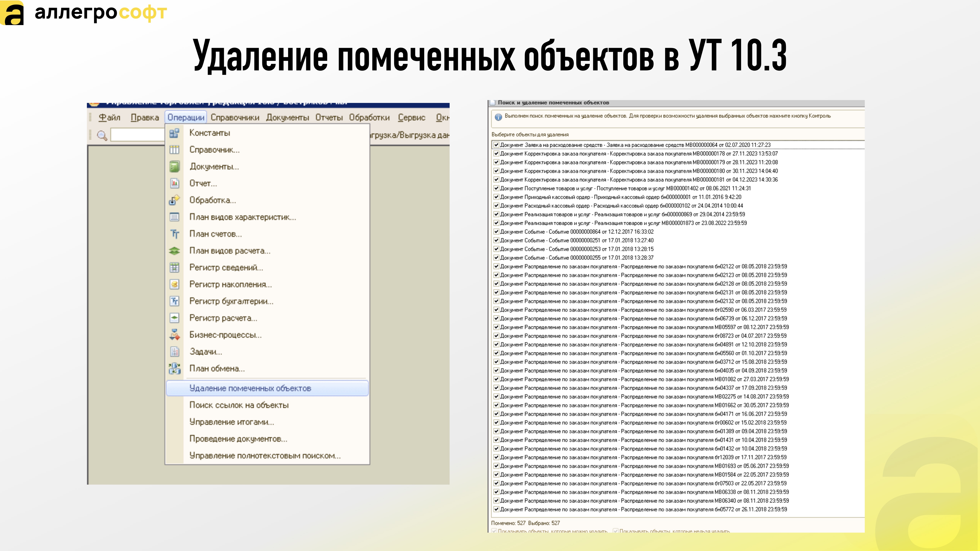Viewport: 980px width, 551px height.
Task: Toggle checkbox for Событие 00000000864
Action: (x=496, y=231)
